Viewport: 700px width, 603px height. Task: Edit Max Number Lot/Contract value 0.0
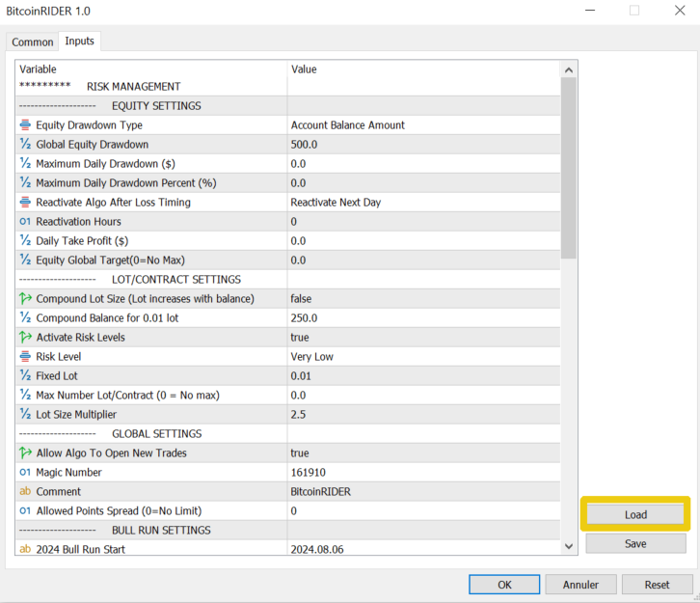pos(423,395)
